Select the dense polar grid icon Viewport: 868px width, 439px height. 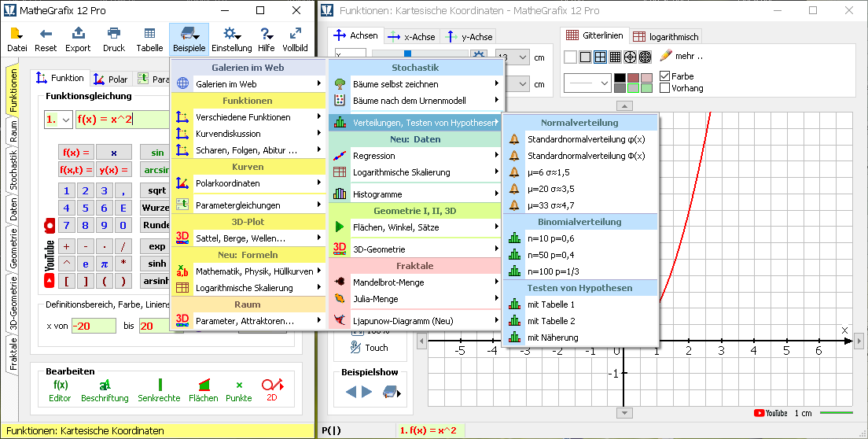645,57
